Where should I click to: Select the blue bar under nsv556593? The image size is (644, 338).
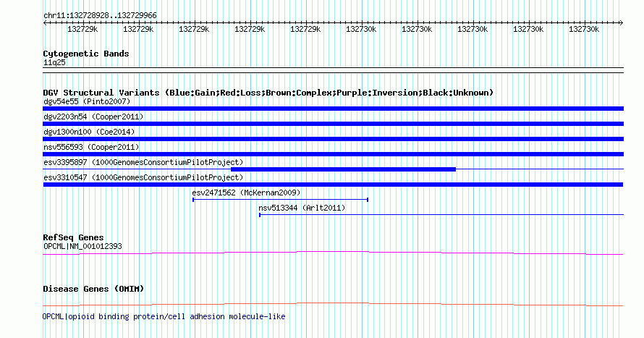tap(333, 154)
